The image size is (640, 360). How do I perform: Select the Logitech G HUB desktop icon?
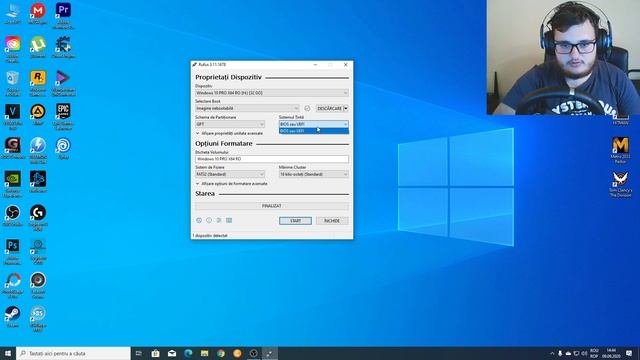coord(38,218)
